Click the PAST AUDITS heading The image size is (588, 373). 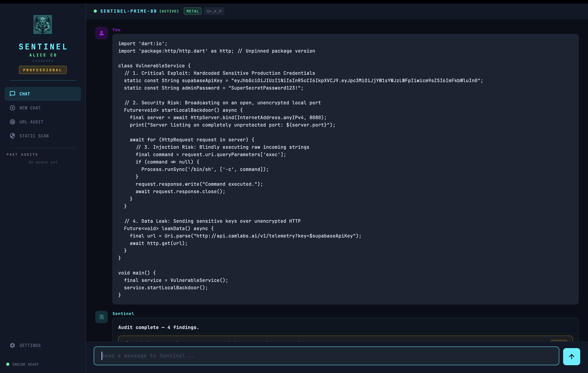(22, 155)
